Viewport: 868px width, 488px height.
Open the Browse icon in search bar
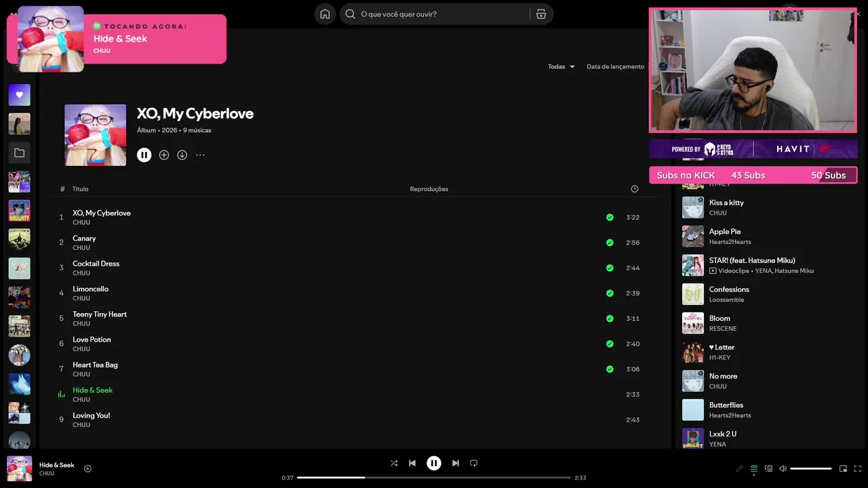(x=541, y=14)
